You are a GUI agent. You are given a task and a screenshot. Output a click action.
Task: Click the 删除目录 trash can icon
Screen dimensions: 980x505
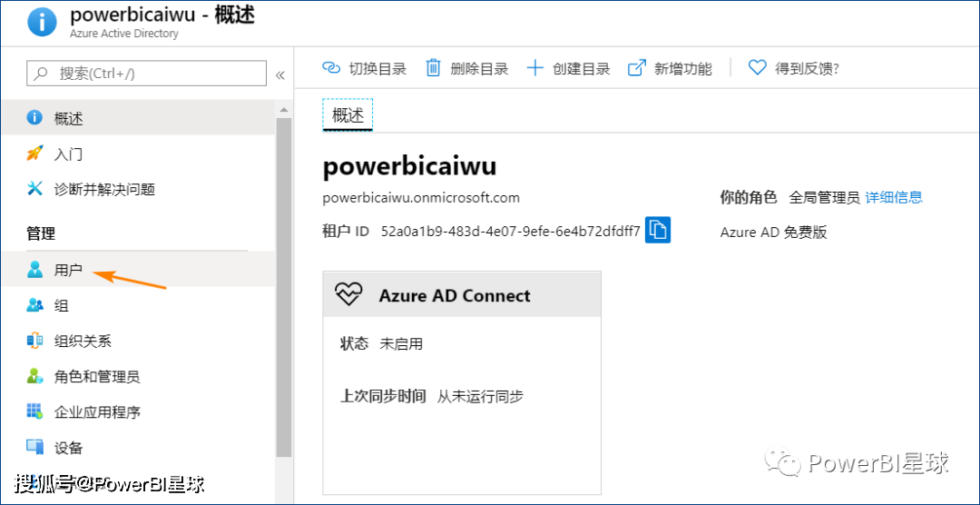433,67
